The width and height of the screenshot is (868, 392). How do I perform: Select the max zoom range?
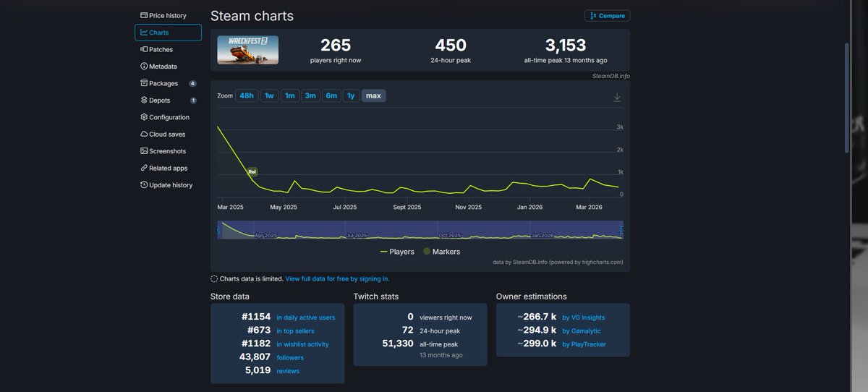tap(373, 95)
